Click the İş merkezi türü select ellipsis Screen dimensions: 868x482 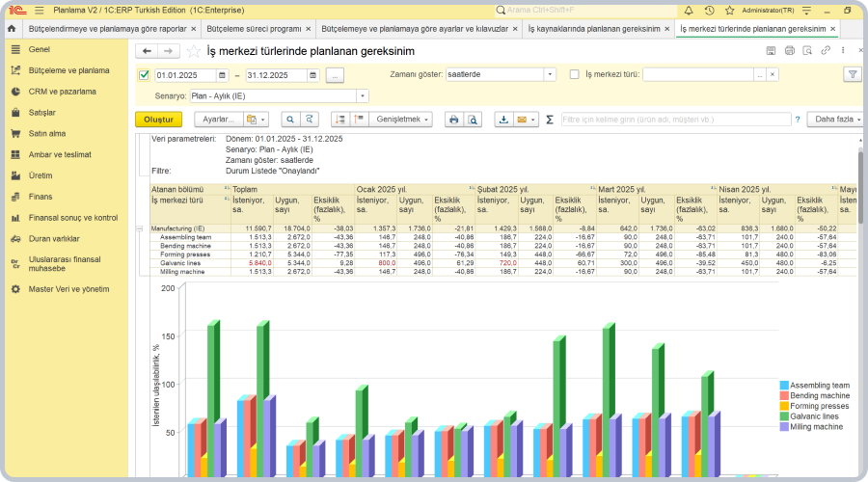(x=760, y=74)
